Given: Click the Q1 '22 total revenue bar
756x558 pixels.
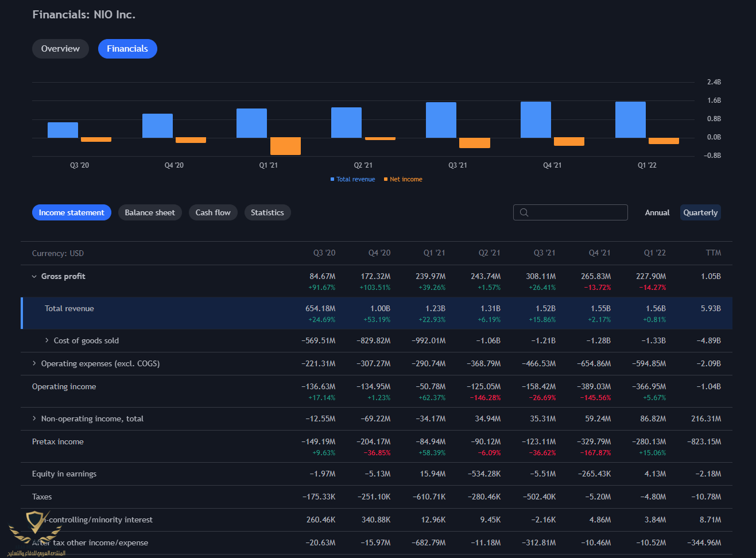Looking at the screenshot, I should pyautogui.click(x=630, y=120).
